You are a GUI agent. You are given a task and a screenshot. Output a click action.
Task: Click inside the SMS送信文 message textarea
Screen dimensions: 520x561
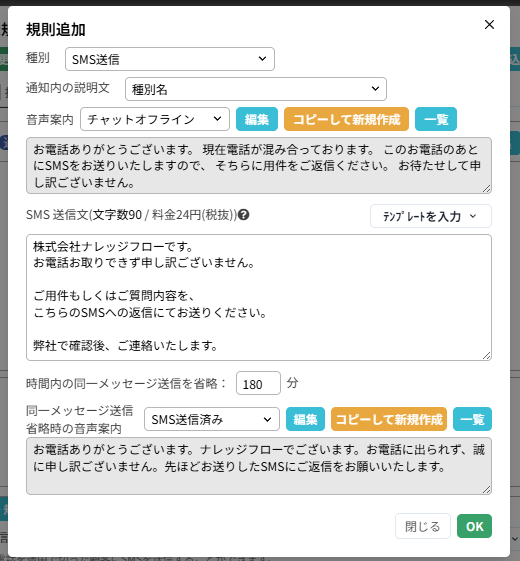(259, 297)
